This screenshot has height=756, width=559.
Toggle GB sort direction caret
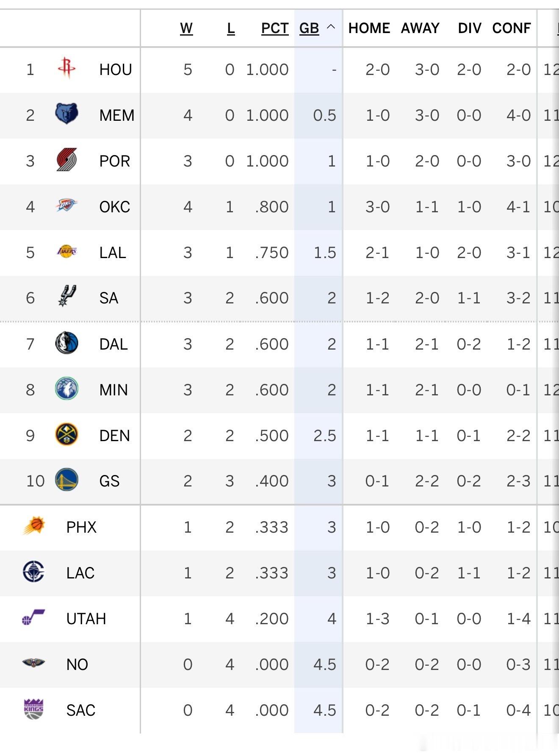tap(331, 27)
